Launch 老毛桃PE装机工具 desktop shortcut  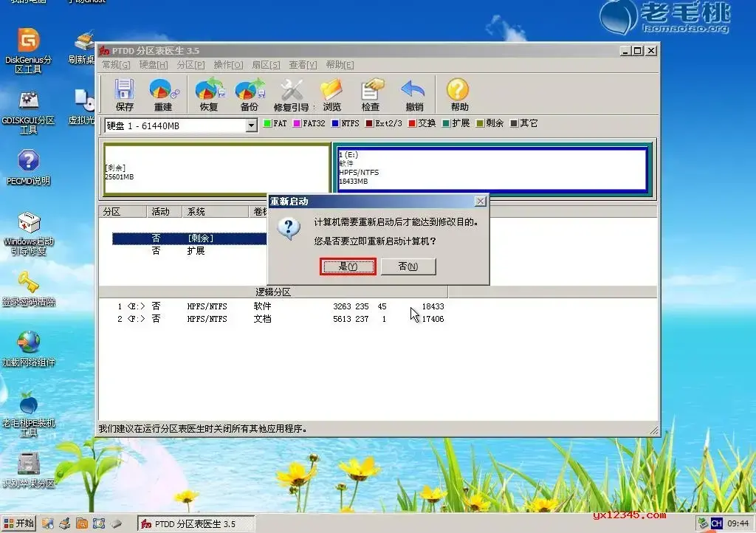(29, 414)
